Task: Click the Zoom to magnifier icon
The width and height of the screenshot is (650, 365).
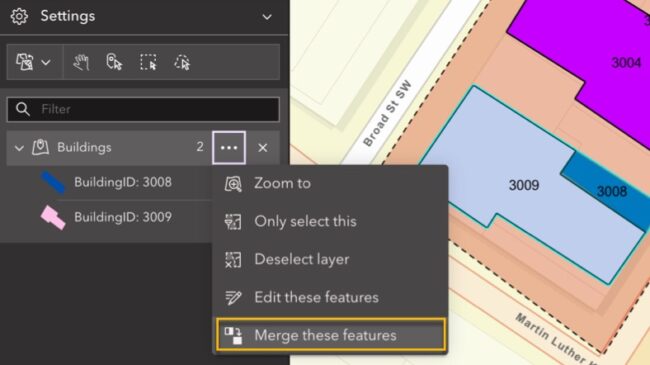Action: click(x=233, y=184)
